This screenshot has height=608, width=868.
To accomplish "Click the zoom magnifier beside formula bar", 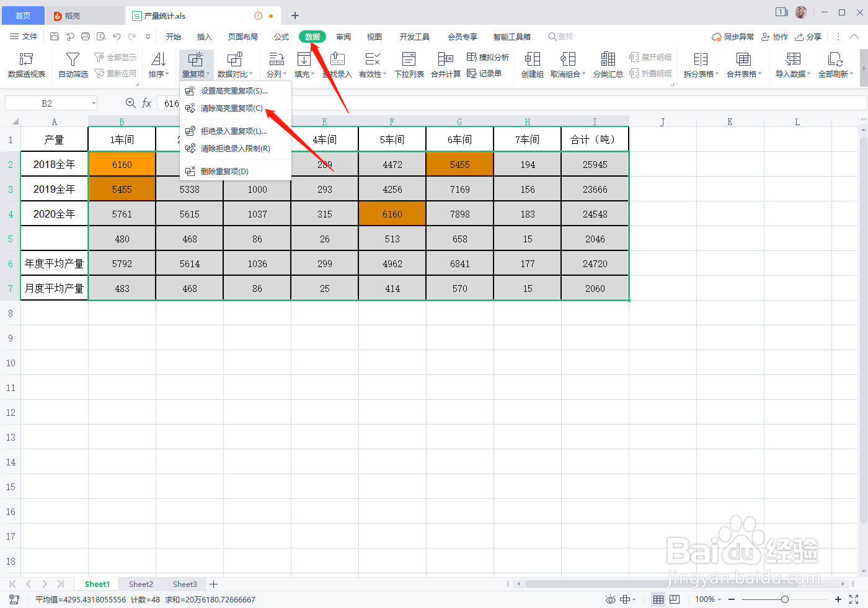I will tap(130, 103).
